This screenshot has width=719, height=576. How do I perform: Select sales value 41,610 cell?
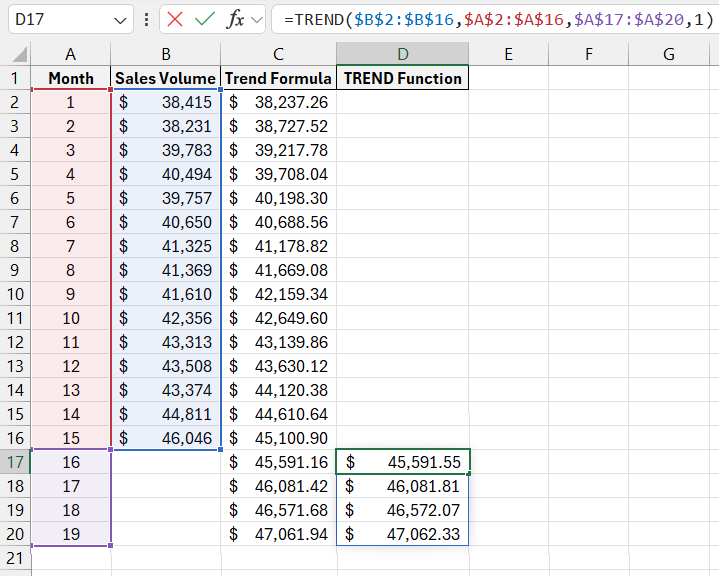point(166,294)
